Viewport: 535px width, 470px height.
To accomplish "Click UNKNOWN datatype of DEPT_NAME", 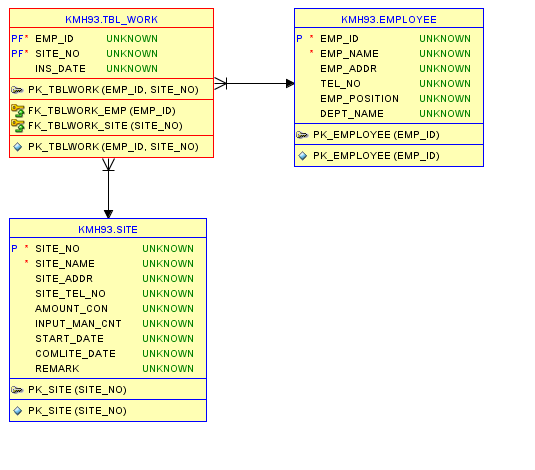I will tap(445, 114).
